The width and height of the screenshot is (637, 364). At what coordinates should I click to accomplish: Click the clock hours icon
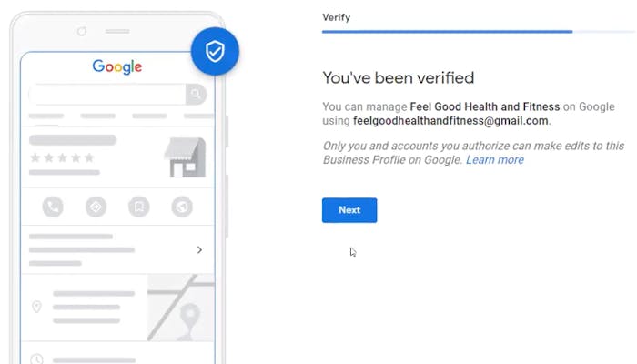37,358
